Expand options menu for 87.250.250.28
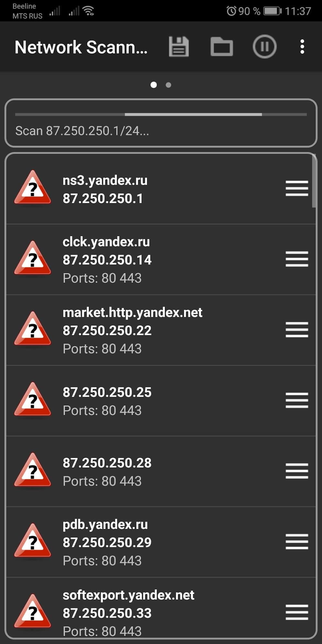The height and width of the screenshot is (644, 322). [x=297, y=471]
